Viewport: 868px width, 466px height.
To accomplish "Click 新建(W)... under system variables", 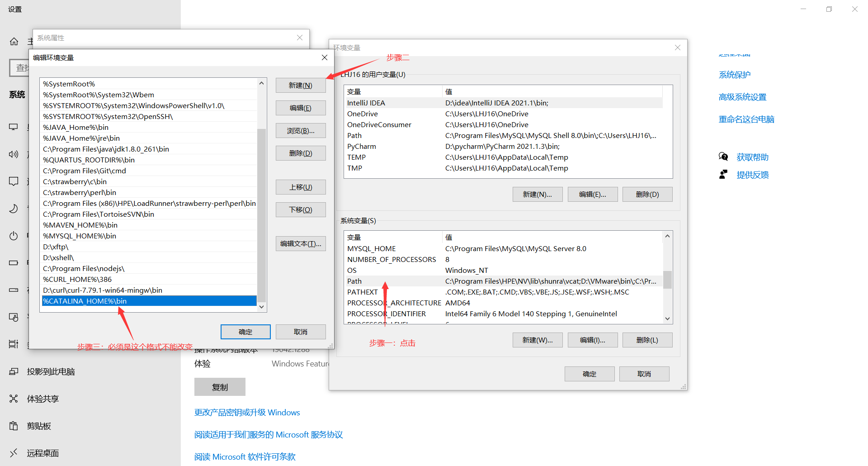I will (x=538, y=340).
